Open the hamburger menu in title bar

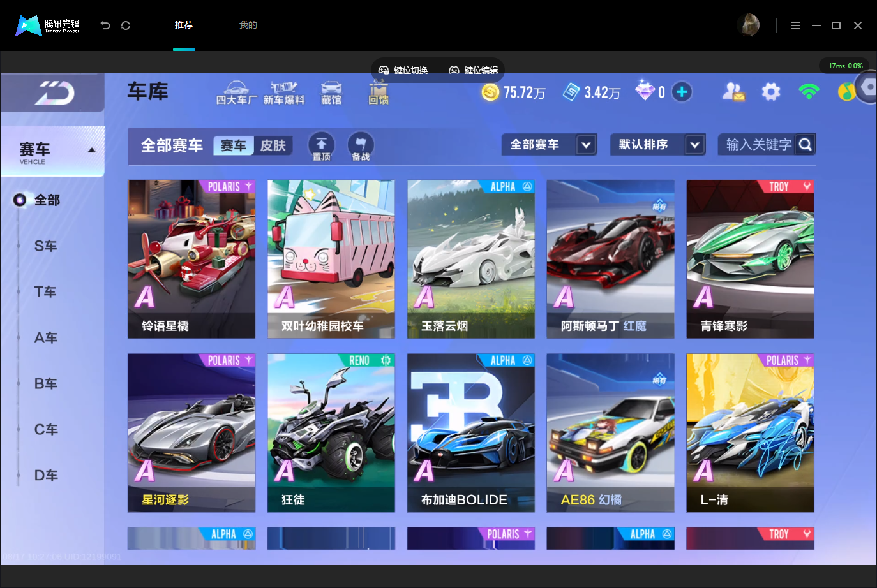795,26
